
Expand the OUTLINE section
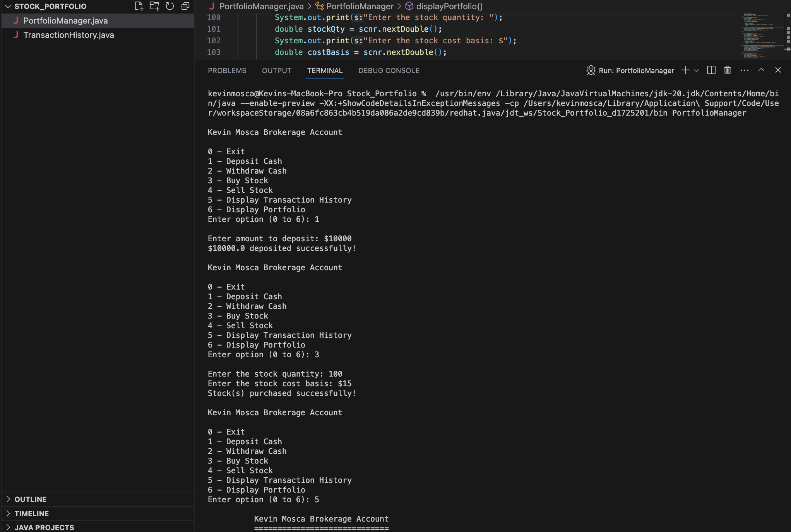pos(31,499)
